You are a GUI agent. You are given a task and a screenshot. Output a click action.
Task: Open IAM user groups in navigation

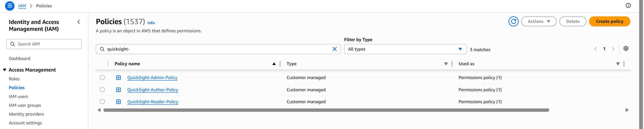coord(25,105)
